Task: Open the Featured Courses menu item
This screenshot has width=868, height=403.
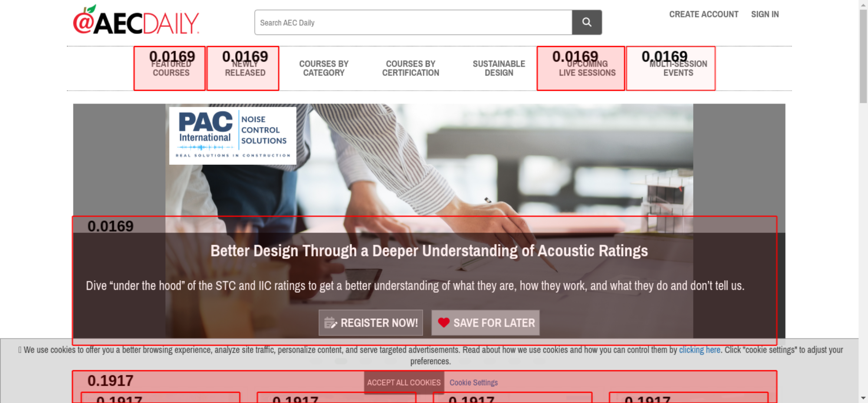Action: click(x=171, y=69)
